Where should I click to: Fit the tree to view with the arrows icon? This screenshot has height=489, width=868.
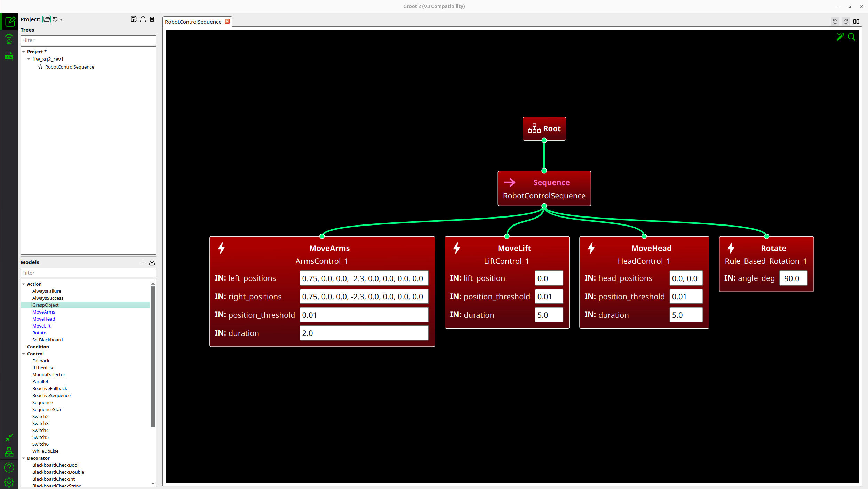coord(9,438)
